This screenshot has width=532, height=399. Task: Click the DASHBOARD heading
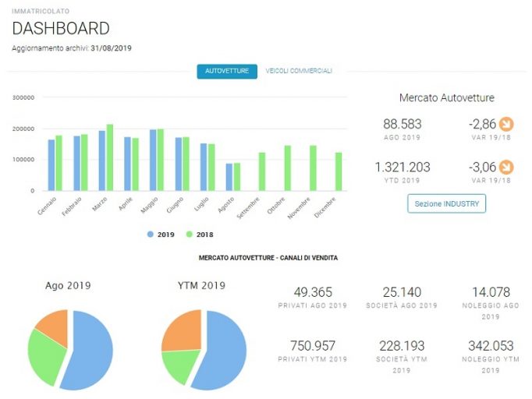(61, 29)
